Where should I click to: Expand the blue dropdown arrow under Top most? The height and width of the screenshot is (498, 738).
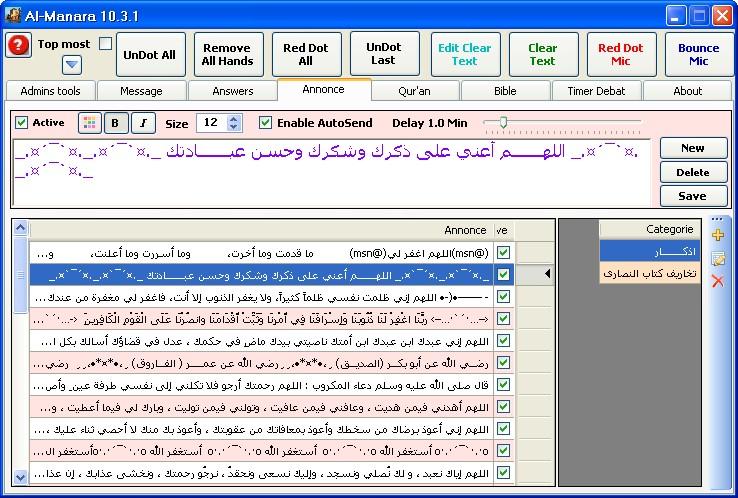tap(72, 65)
